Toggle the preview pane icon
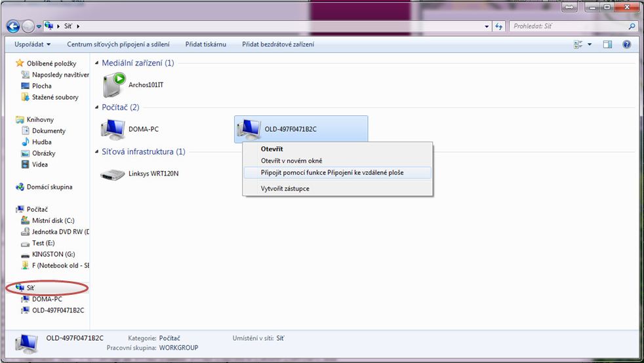Viewport: 644px width, 363px height. click(x=607, y=45)
